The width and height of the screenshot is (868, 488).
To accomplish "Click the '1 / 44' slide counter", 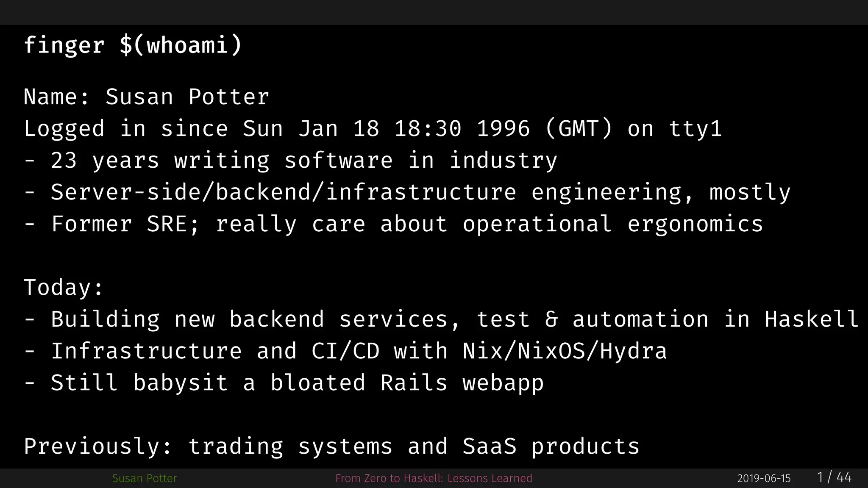I will [834, 477].
